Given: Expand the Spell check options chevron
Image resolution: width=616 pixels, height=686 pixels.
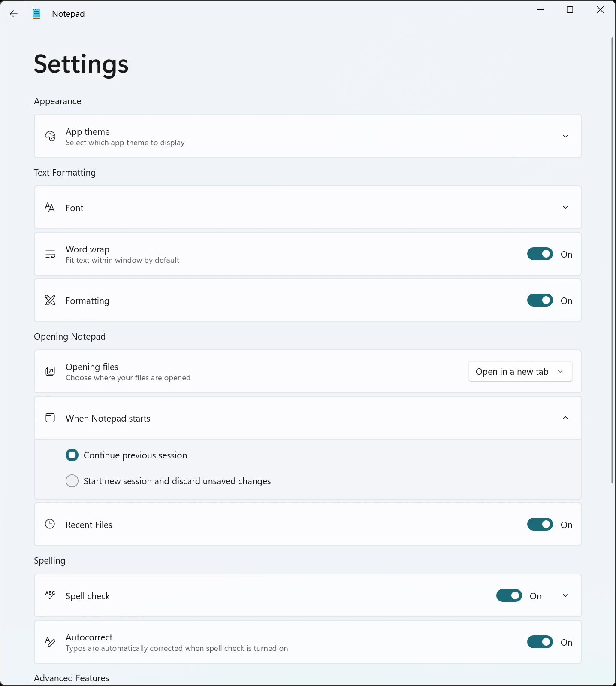Looking at the screenshot, I should [565, 595].
